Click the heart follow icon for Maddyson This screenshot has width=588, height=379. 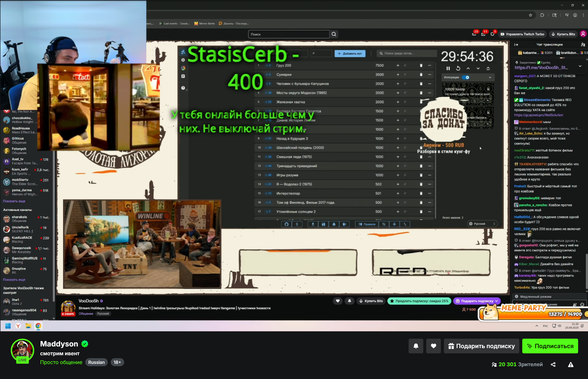(434, 346)
